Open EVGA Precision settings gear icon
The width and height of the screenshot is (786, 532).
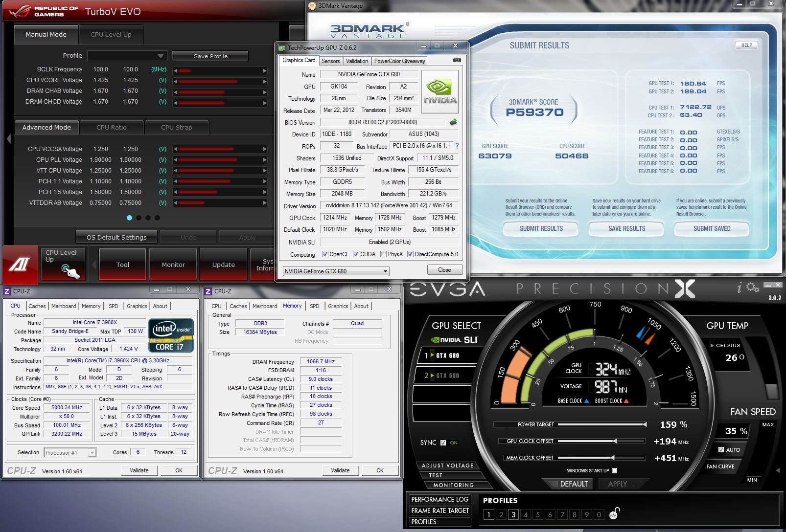click(x=752, y=288)
